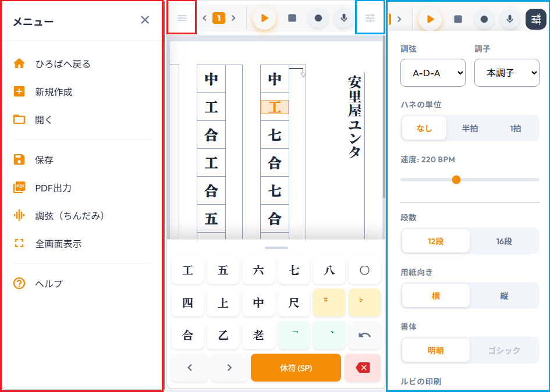The height and width of the screenshot is (392, 550).
Task: Tap the 六 key on the keypad
Action: point(258,270)
